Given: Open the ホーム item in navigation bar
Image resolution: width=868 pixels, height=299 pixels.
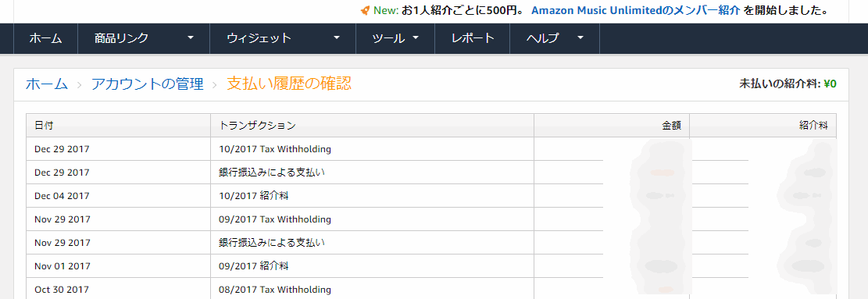Looking at the screenshot, I should point(45,38).
